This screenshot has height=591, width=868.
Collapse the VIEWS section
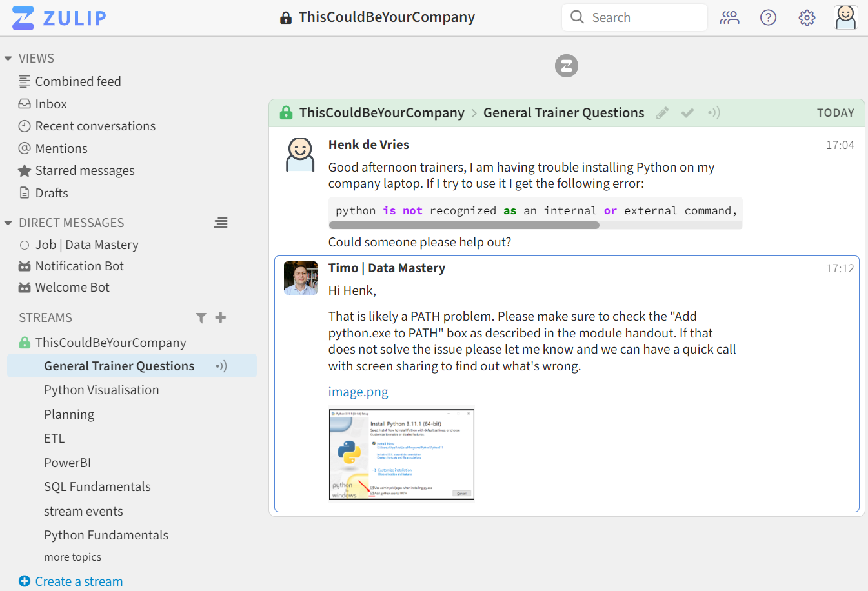click(8, 59)
